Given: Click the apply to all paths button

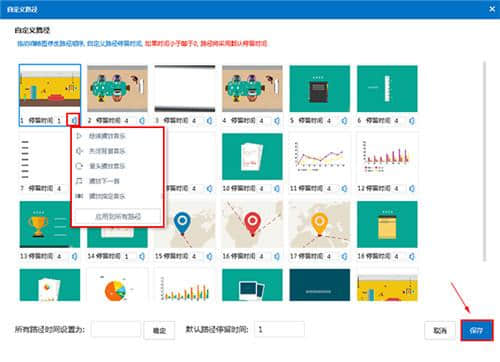Looking at the screenshot, I should pyautogui.click(x=118, y=216).
